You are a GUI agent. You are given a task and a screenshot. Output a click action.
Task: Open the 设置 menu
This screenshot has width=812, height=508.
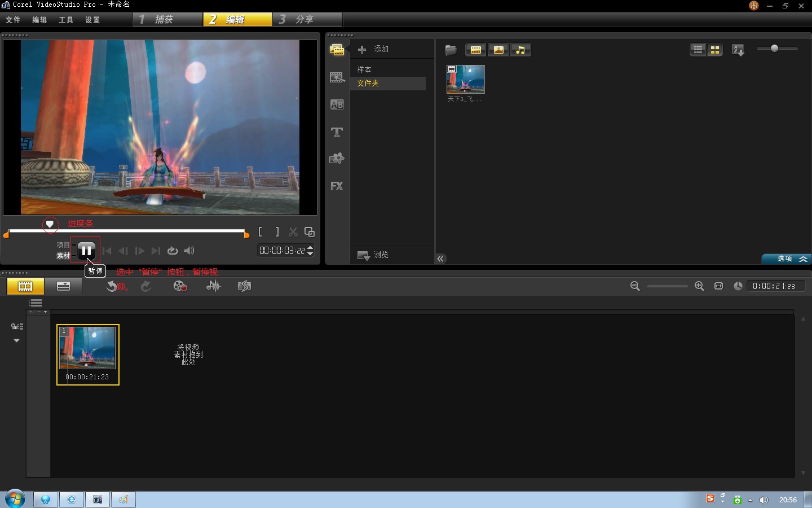coord(92,20)
